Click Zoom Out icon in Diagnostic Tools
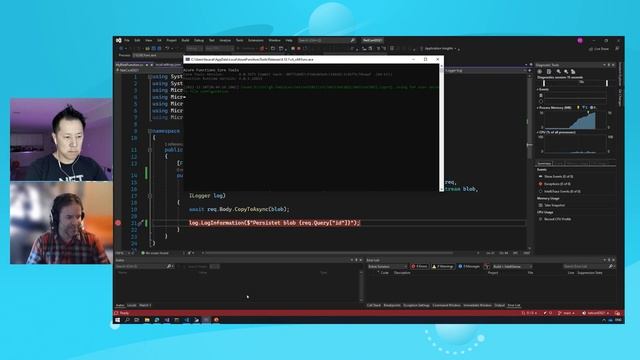This screenshot has height=360, width=640. [x=566, y=71]
